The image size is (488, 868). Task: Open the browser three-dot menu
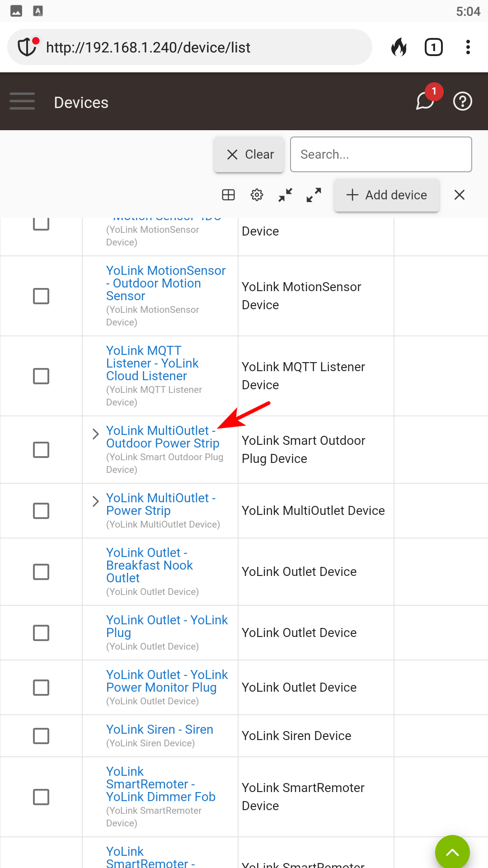pyautogui.click(x=468, y=47)
